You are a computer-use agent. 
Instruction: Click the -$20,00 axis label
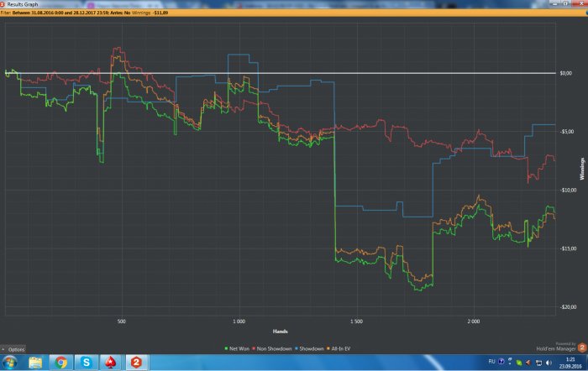[568, 307]
